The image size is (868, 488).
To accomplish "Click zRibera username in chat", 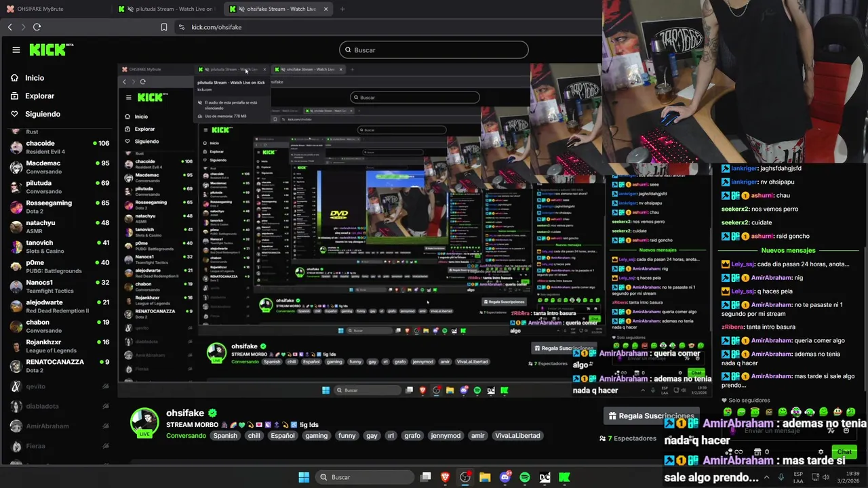I will 732,327.
